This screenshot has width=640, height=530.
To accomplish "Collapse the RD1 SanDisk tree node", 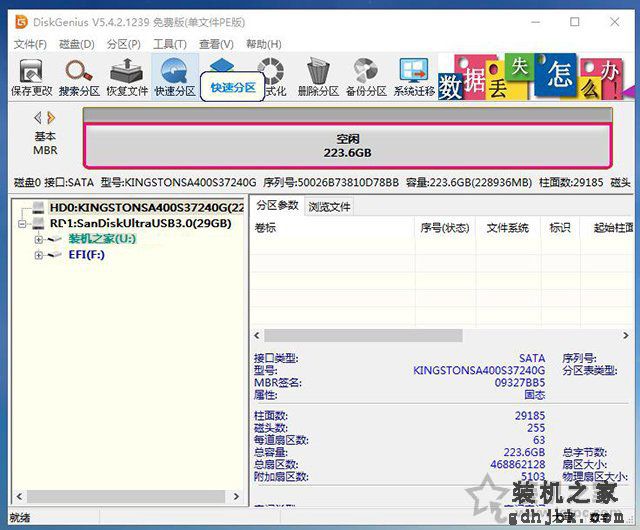I will (x=22, y=224).
